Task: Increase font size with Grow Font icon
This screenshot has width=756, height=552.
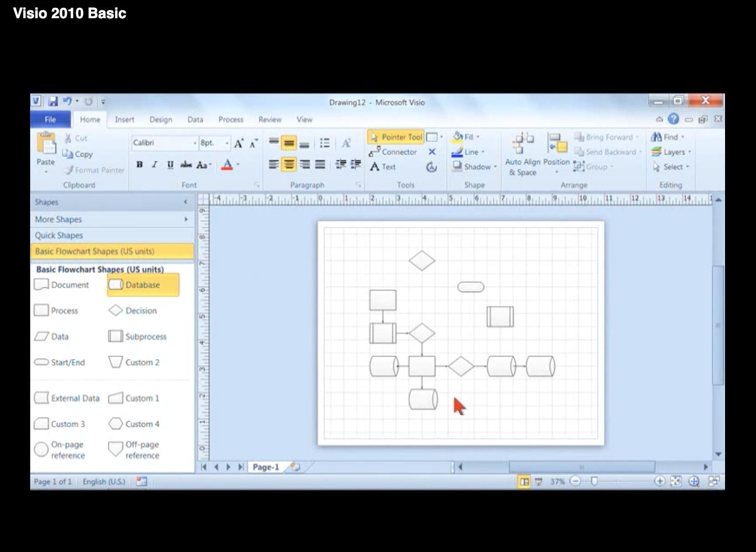Action: click(x=239, y=143)
